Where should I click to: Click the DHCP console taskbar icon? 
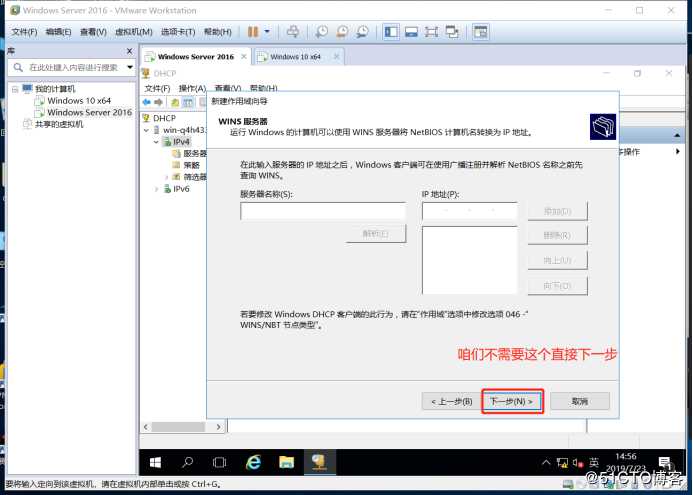(x=320, y=462)
